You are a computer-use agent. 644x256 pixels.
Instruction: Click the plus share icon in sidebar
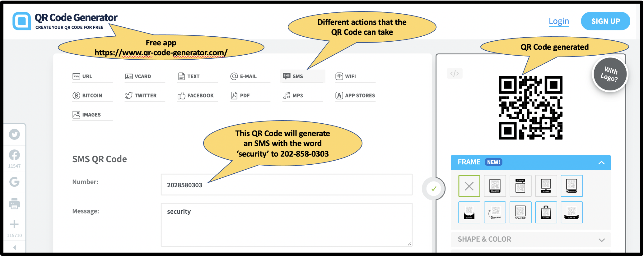click(x=14, y=224)
